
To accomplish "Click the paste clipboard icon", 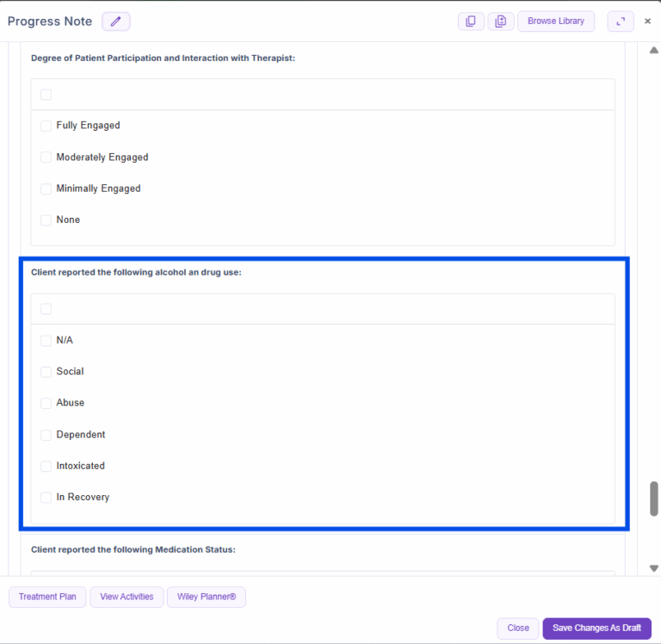I will [500, 22].
